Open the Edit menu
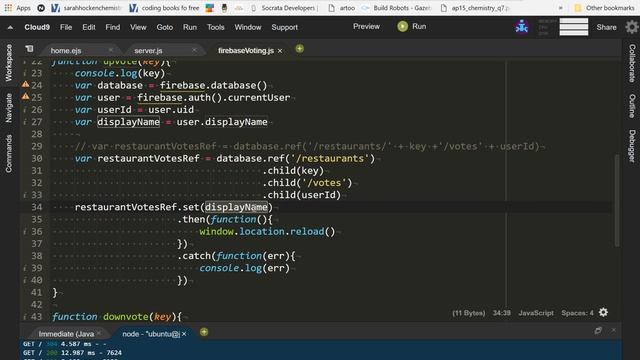The height and width of the screenshot is (360, 640). pyautogui.click(x=89, y=27)
